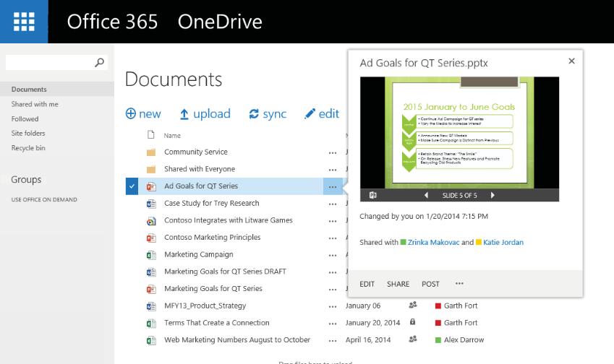The height and width of the screenshot is (364, 614).
Task: Click Excel icon of Terms That Create a Connection
Action: click(151, 324)
